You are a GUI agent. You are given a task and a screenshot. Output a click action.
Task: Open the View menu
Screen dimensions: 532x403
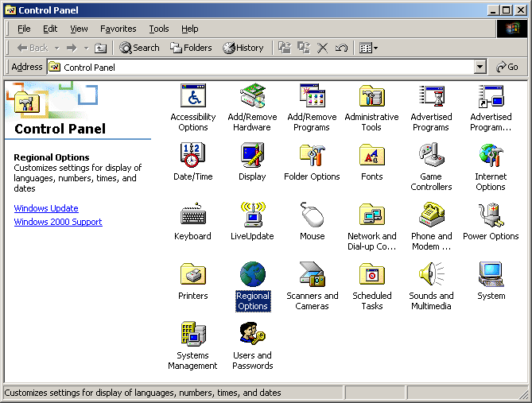79,29
